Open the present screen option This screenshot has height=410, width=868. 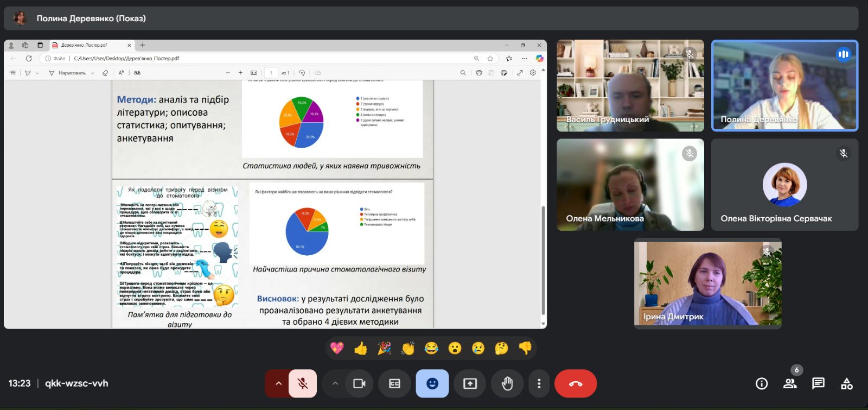(x=470, y=383)
